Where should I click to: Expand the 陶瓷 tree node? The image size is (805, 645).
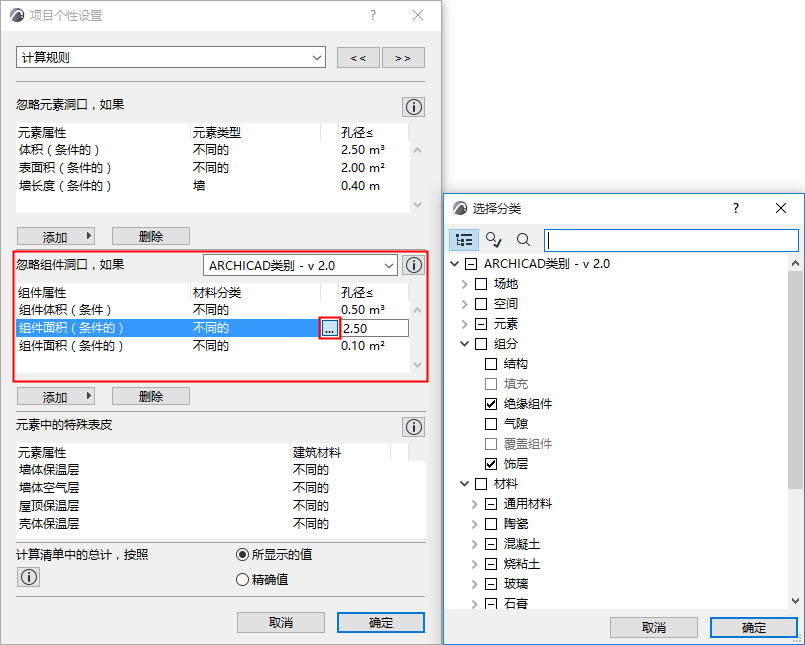475,524
